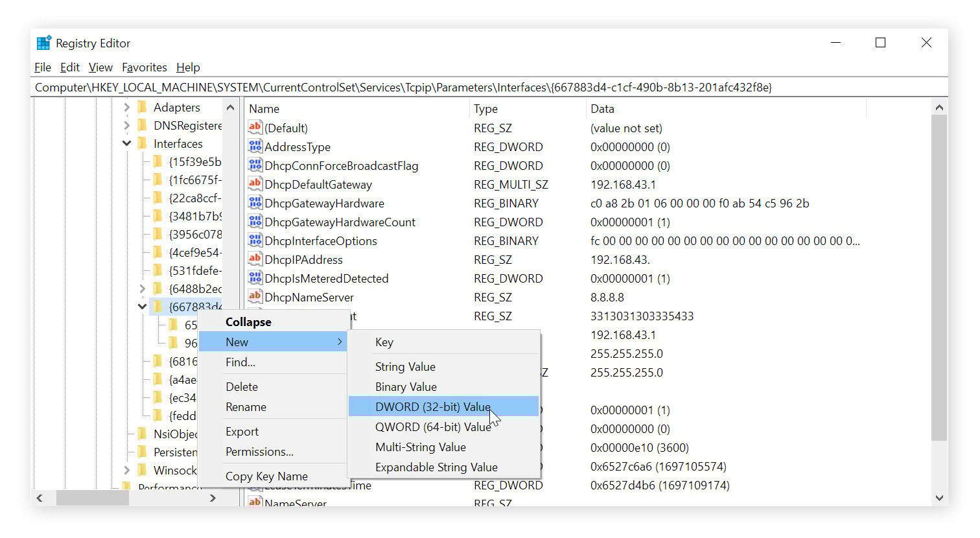Collapse the Interfaces tree node

tap(126, 143)
